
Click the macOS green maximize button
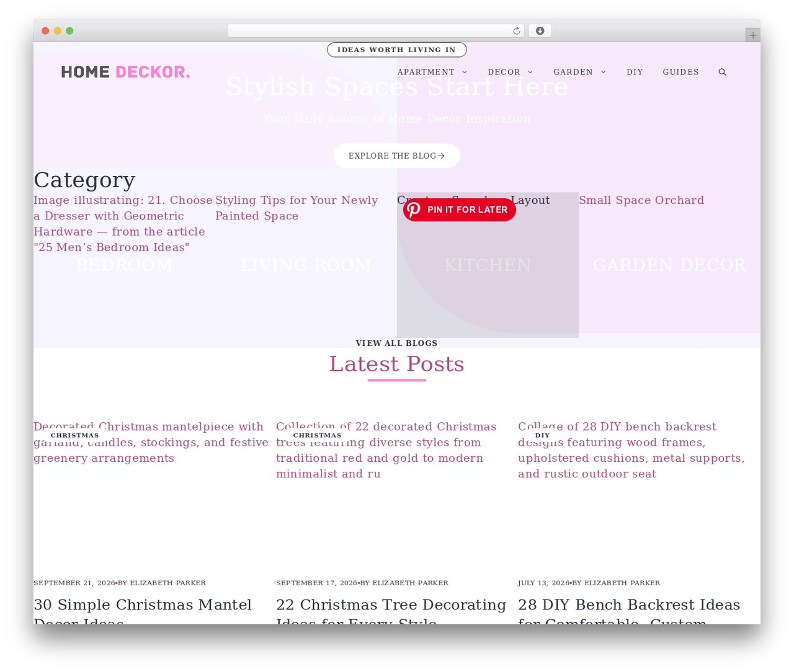(x=69, y=31)
